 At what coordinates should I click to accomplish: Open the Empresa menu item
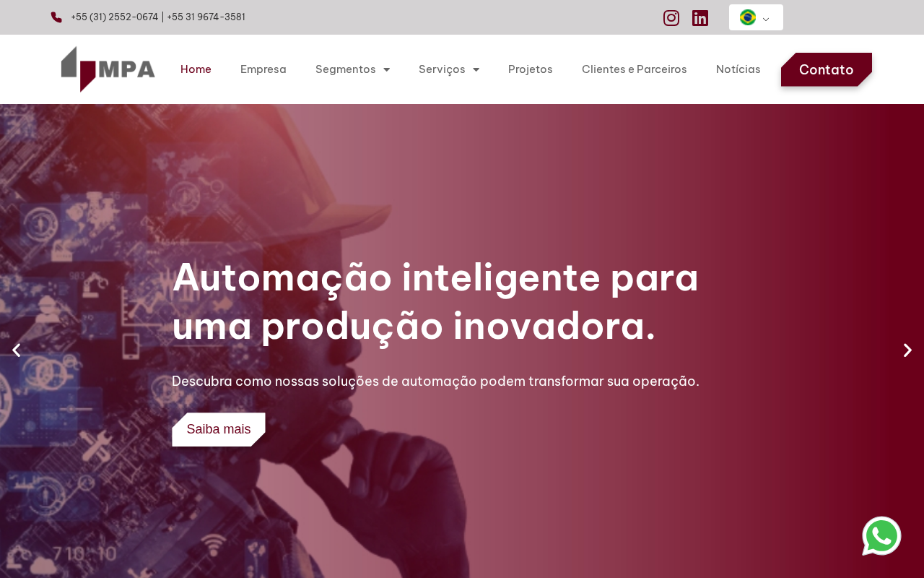coord(263,69)
